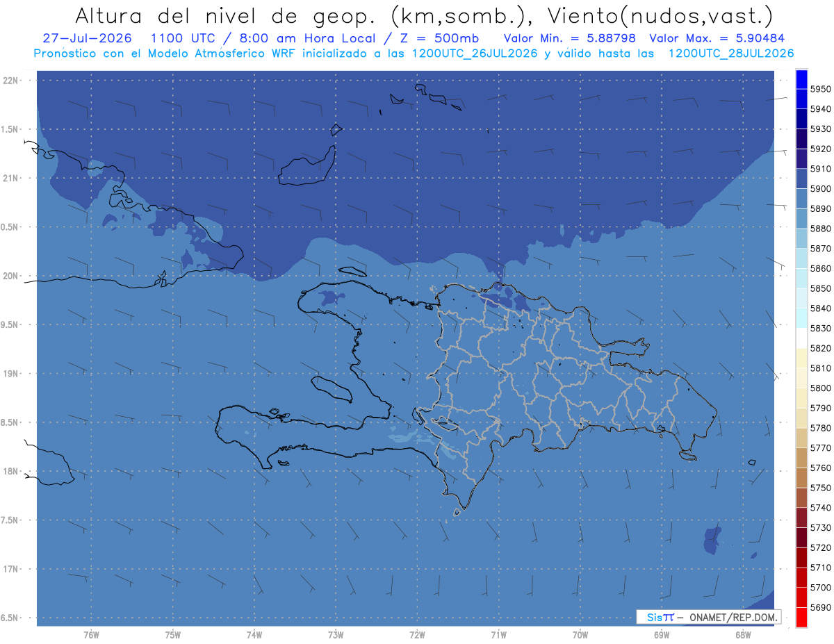Image resolution: width=834 pixels, height=644 pixels.
Task: Click the '5740' legend value
Action: point(820,508)
